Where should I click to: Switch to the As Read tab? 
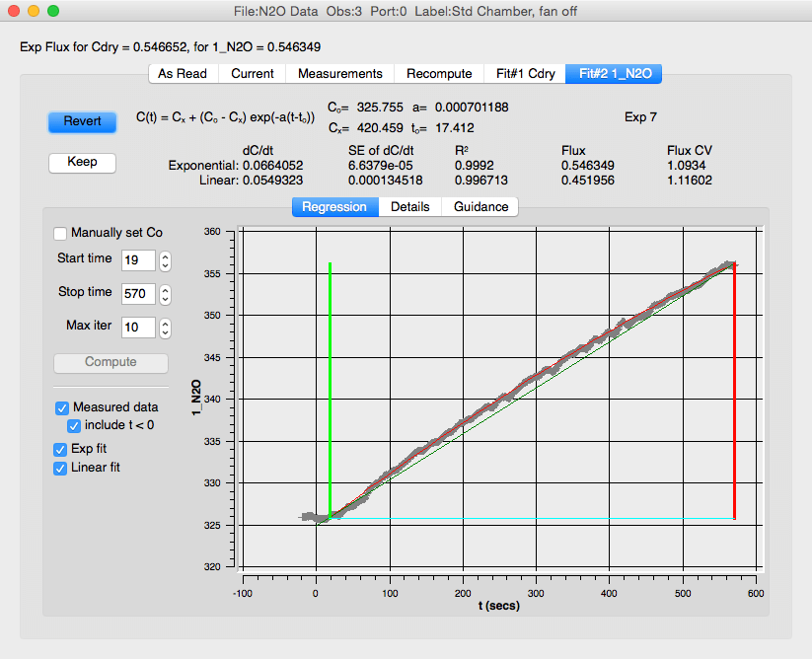coord(183,74)
